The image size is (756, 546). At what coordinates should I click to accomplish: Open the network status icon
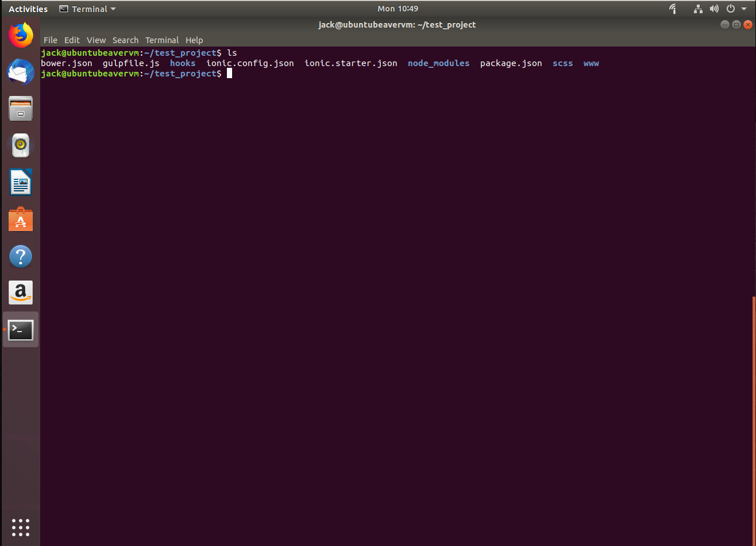(x=698, y=9)
